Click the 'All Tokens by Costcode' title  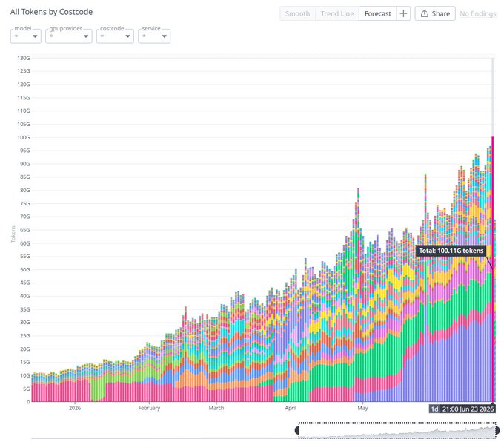click(51, 12)
